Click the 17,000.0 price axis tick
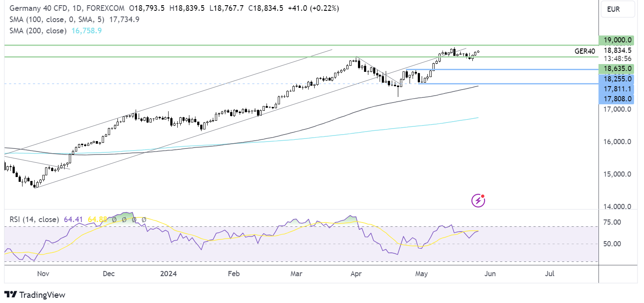The image size is (644, 303). point(617,109)
